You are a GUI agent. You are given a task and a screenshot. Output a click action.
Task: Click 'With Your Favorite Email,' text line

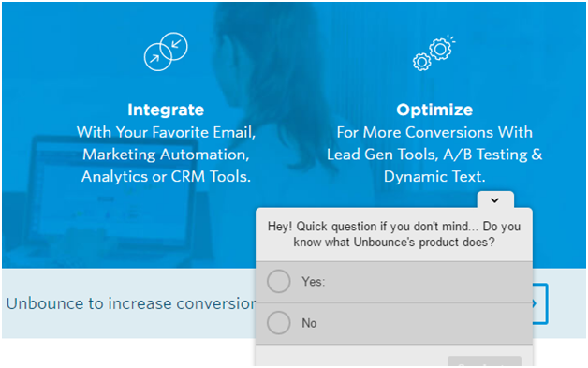[166, 132]
